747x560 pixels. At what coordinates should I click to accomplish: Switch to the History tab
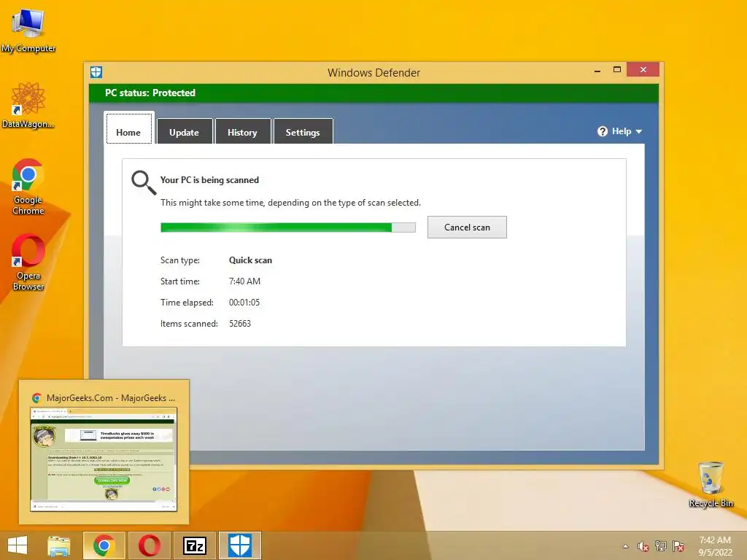click(x=242, y=131)
